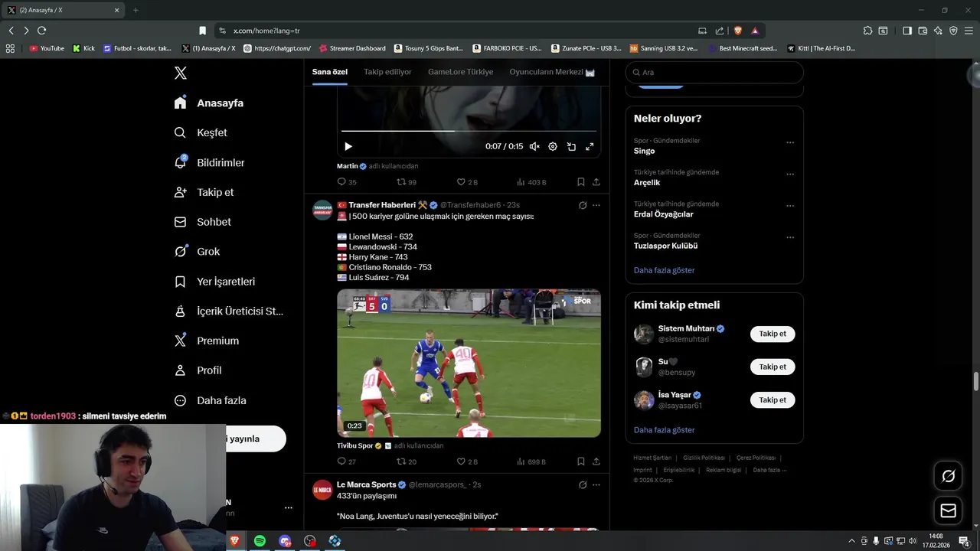Open Brave Rewards triangle icon
This screenshot has width=980, height=551.
point(755,31)
